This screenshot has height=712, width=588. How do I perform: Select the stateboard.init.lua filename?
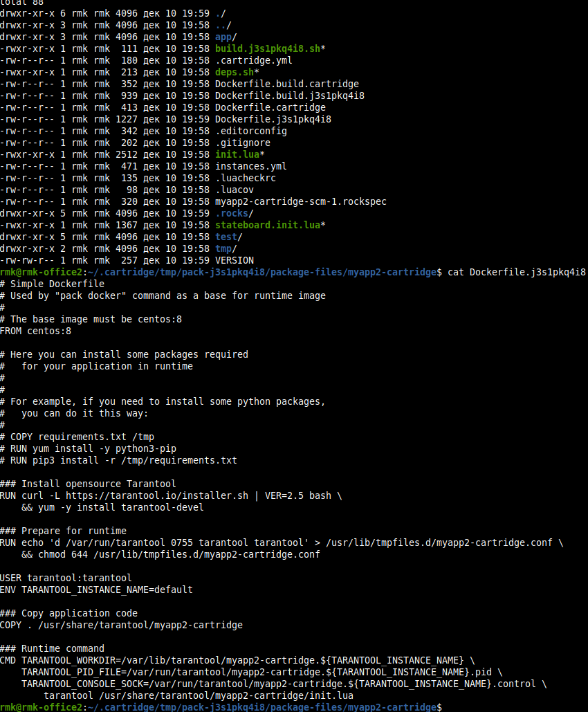click(x=270, y=226)
